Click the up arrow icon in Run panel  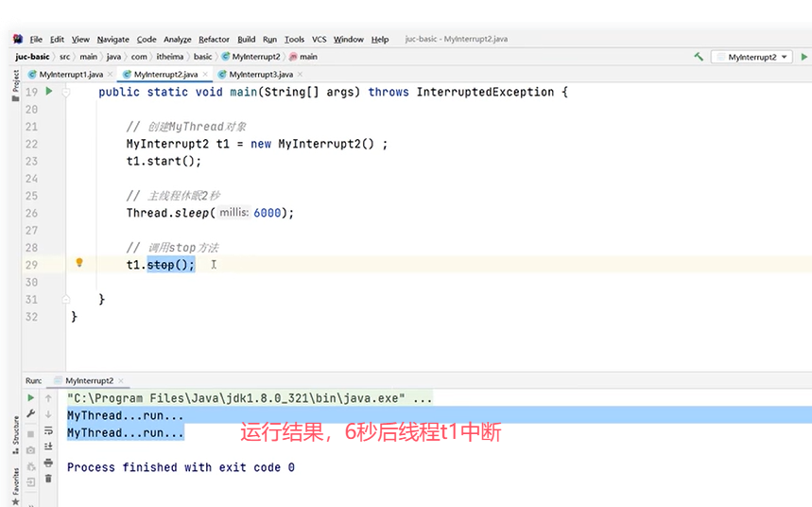pos(48,398)
